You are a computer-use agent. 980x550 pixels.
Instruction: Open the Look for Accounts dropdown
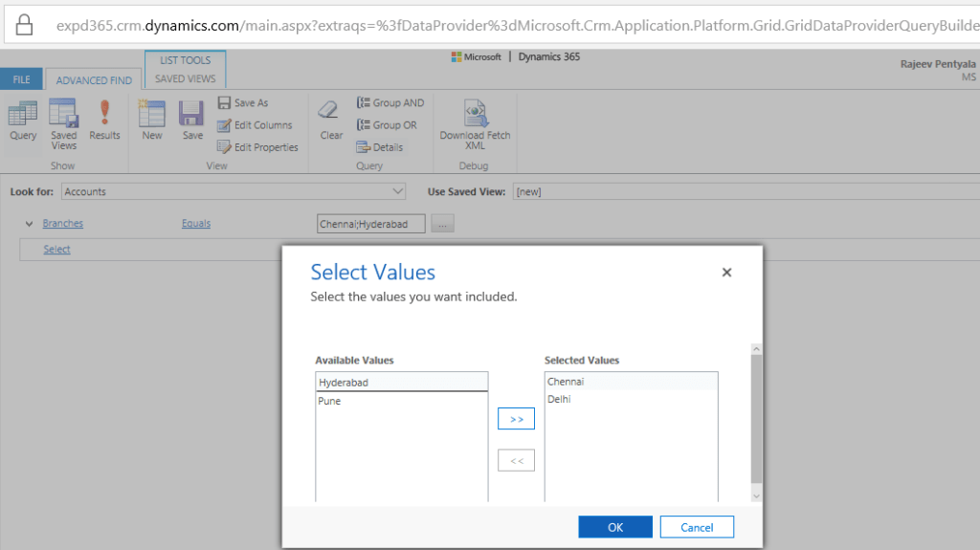pos(234,191)
